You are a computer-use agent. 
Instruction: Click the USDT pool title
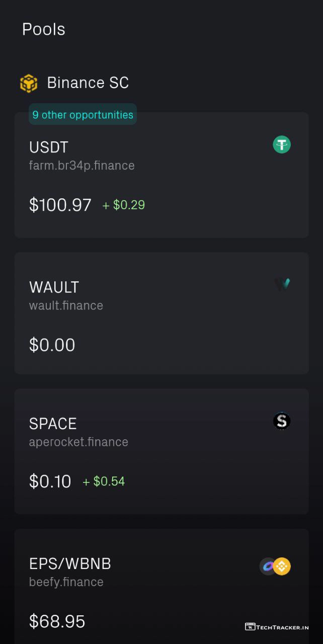point(48,147)
